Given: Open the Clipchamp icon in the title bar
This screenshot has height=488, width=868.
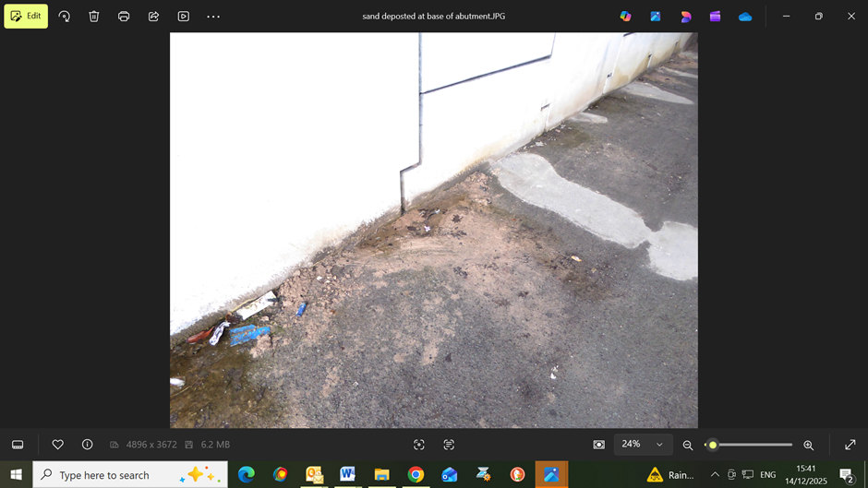Looking at the screenshot, I should click(x=715, y=17).
